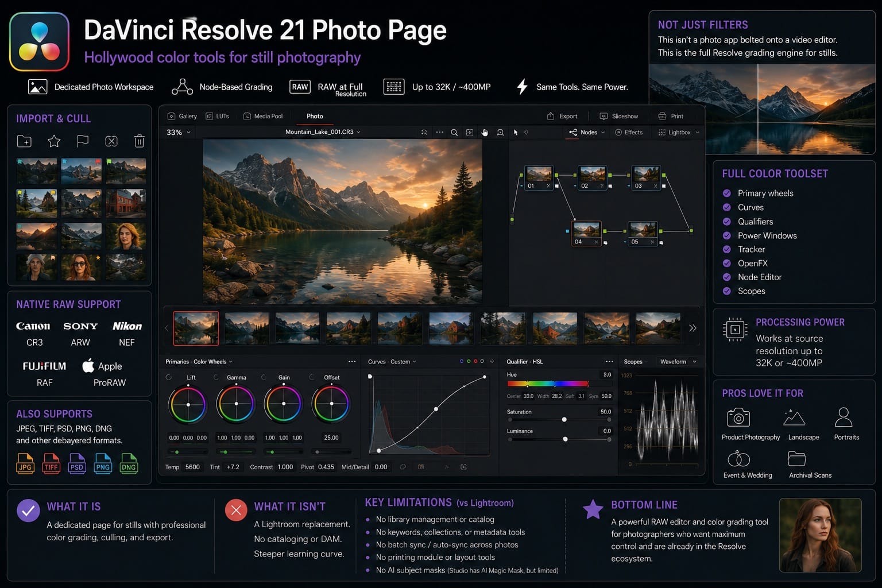The width and height of the screenshot is (882, 588).
Task: Click the Gain master slider
Action: [283, 452]
